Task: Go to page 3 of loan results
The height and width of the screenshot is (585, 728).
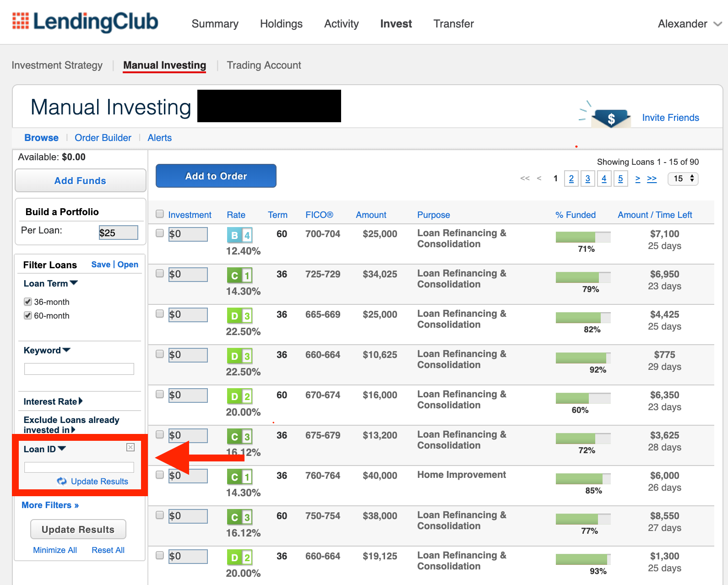Action: tap(588, 179)
